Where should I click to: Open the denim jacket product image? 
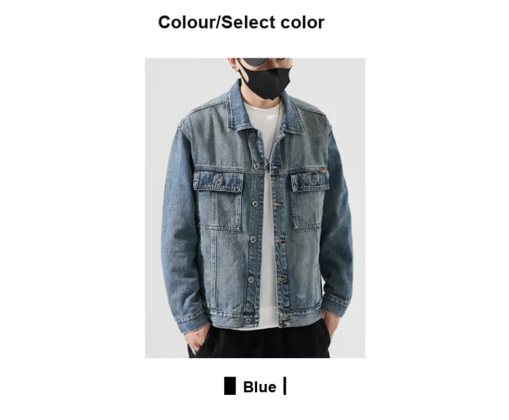point(254,208)
